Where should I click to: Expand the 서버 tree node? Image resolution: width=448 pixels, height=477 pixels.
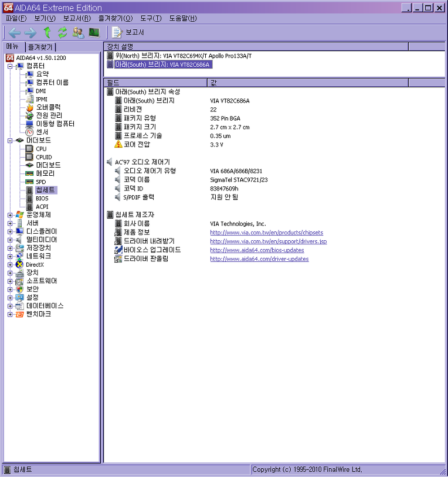click(x=10, y=223)
